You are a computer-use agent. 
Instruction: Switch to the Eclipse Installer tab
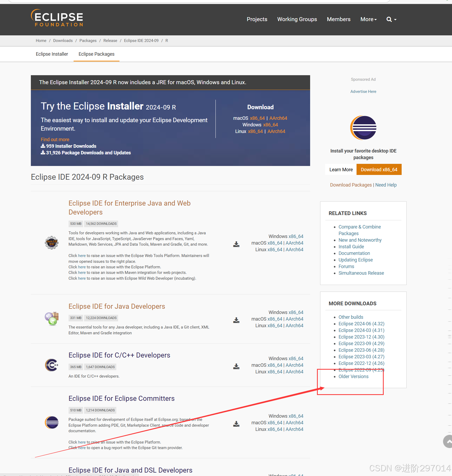pyautogui.click(x=52, y=54)
